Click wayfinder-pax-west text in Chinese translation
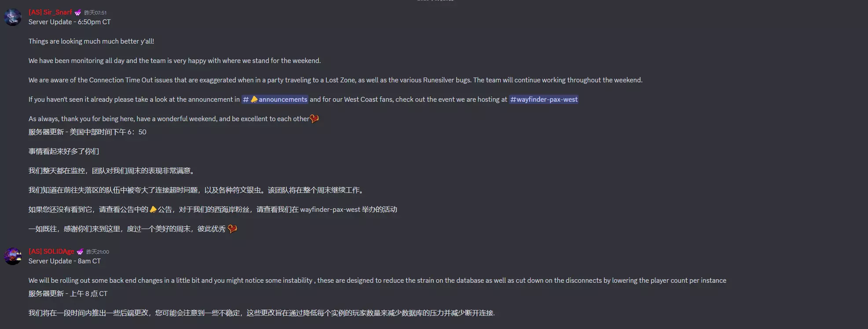 pyautogui.click(x=330, y=210)
